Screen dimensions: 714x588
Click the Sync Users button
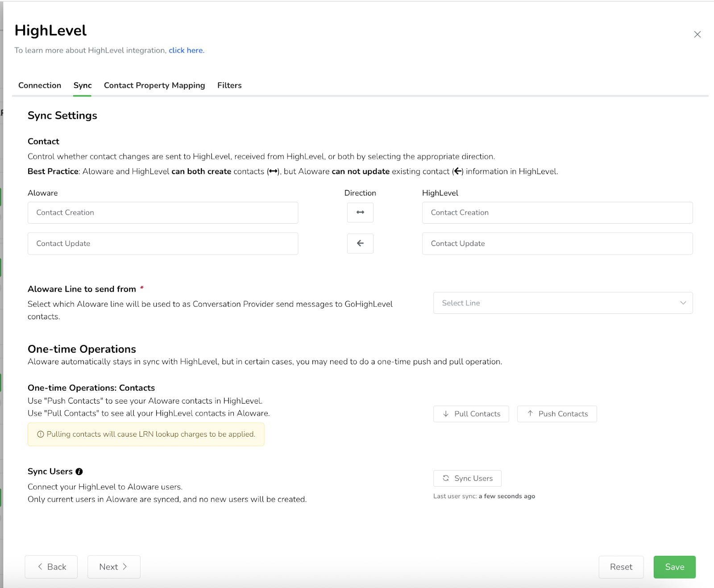pos(467,478)
